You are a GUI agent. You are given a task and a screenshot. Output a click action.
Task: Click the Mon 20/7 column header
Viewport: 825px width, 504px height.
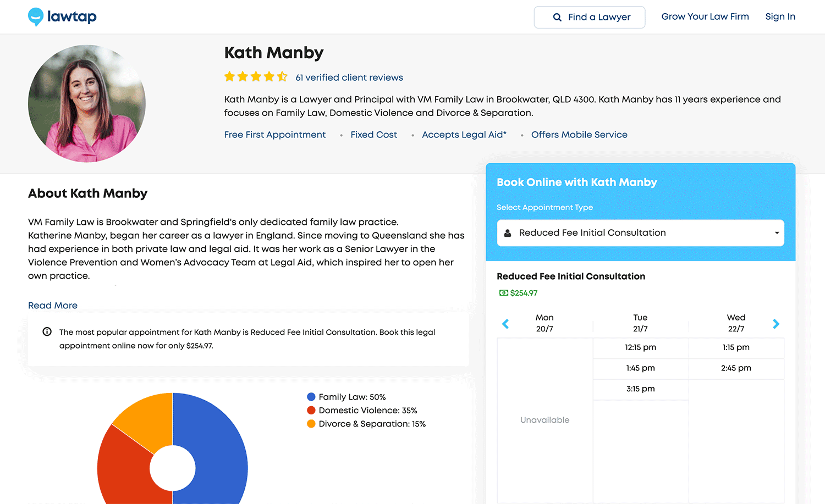(x=544, y=323)
